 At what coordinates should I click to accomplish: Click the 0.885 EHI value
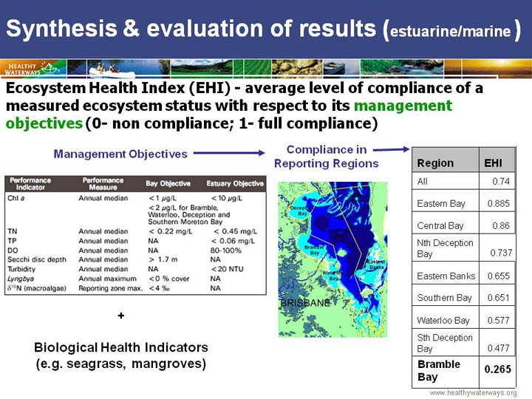pyautogui.click(x=499, y=204)
